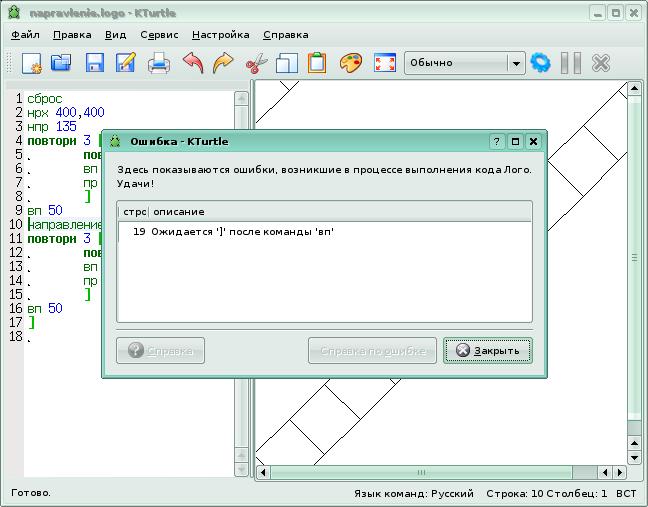Viewport: 648px width, 507px height.
Task: Click the canvas horizontal scrollbar right arrow
Action: [x=620, y=472]
